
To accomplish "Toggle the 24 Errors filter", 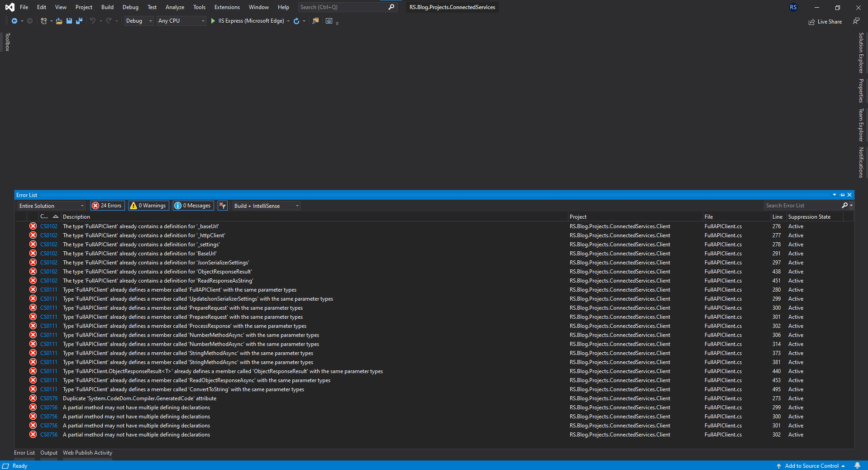I will 107,206.
